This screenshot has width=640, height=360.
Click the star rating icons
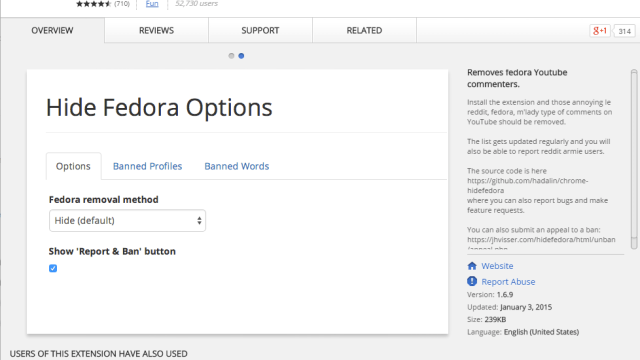pyautogui.click(x=93, y=4)
